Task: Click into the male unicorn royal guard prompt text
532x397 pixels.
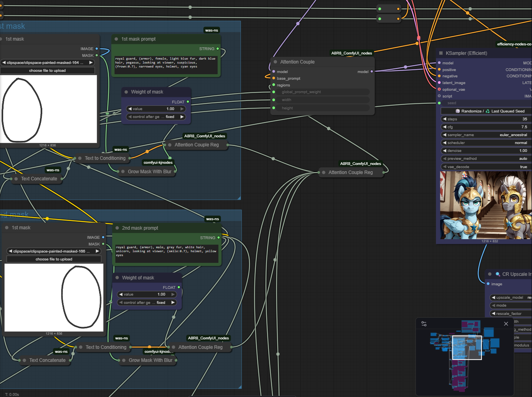Action: click(x=167, y=253)
